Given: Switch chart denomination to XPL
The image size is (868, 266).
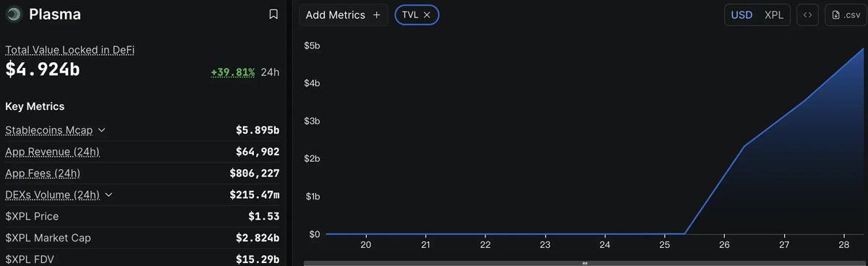Looking at the screenshot, I should [774, 14].
